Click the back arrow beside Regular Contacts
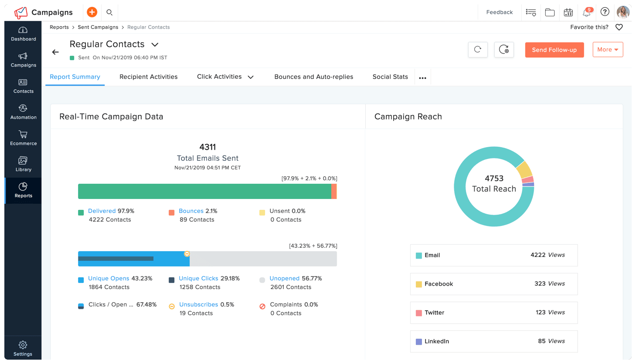The image size is (636, 364). point(55,52)
